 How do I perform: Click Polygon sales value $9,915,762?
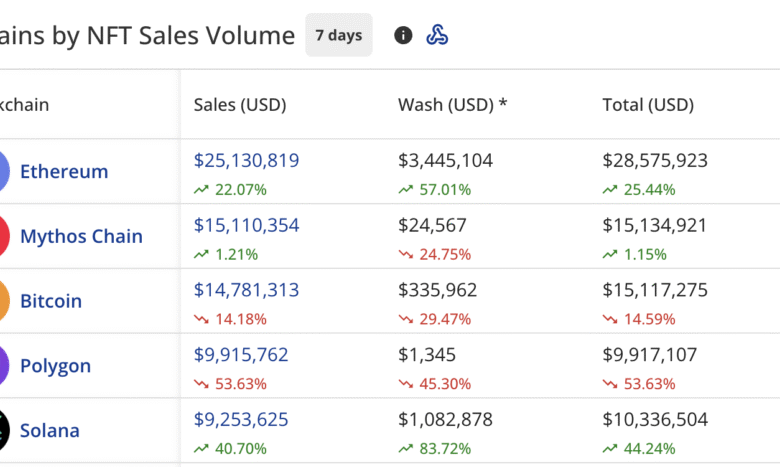click(x=241, y=355)
